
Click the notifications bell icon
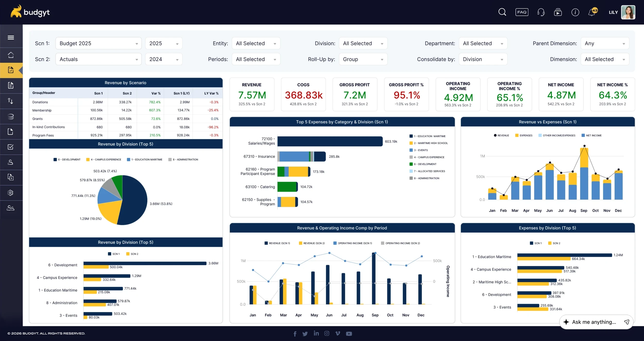click(x=592, y=12)
